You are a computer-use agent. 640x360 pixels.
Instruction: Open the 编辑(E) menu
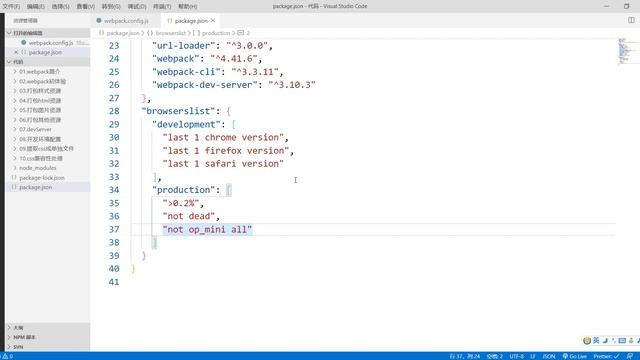tap(36, 7)
